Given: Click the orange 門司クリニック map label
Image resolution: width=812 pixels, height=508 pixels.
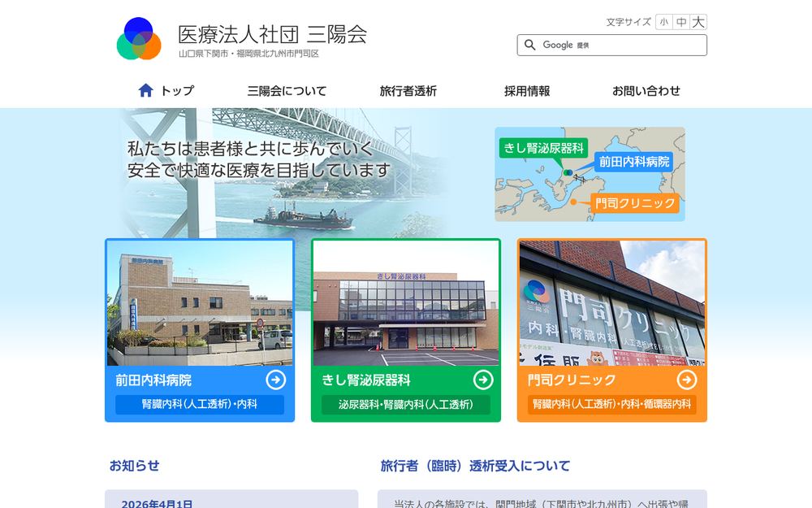Looking at the screenshot, I should pyautogui.click(x=635, y=202).
